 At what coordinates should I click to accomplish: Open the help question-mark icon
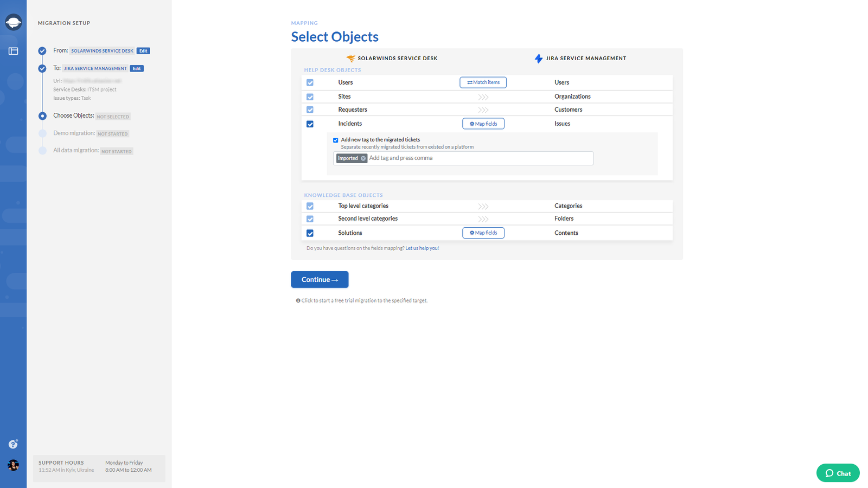point(13,444)
